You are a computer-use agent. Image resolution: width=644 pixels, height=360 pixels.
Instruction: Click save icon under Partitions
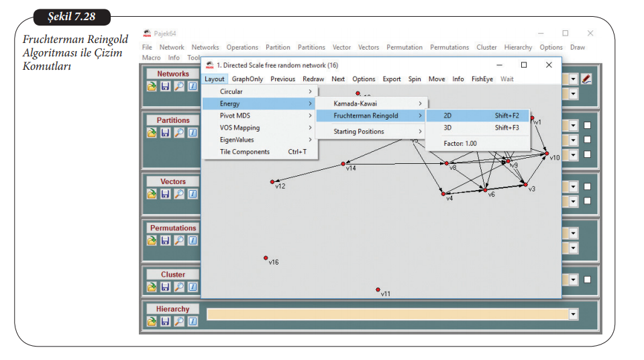coord(165,132)
